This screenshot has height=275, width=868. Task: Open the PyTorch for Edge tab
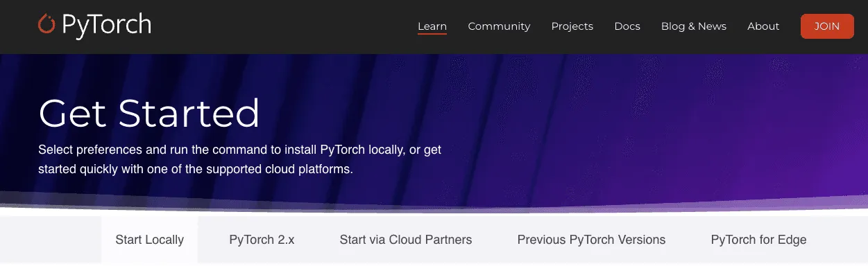[758, 240]
